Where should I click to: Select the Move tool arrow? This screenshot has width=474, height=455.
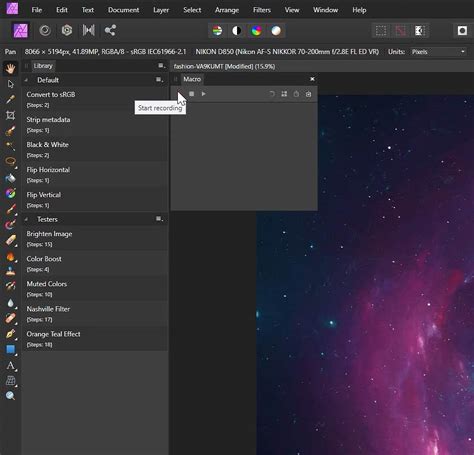tap(10, 84)
